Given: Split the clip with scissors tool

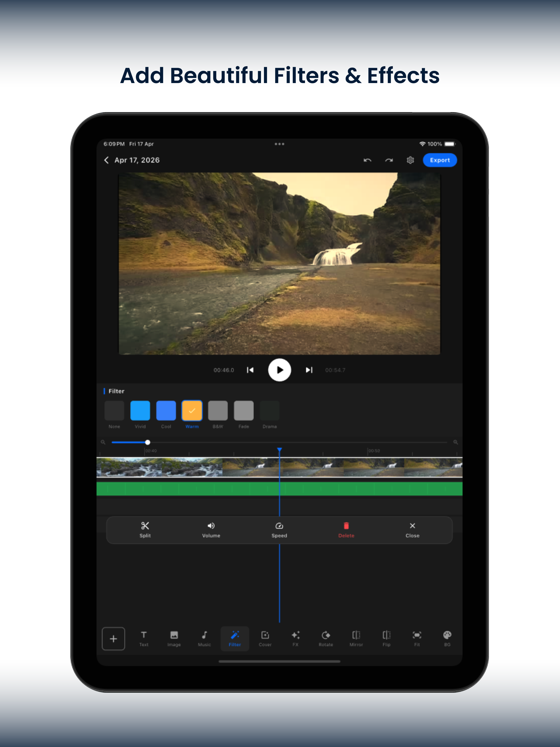Looking at the screenshot, I should (145, 530).
